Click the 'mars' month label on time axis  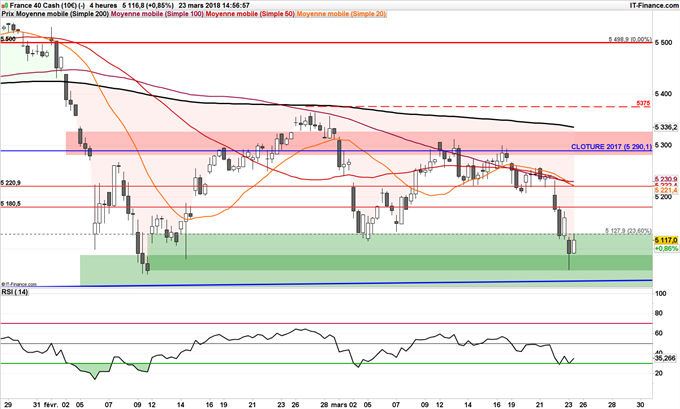click(x=339, y=405)
